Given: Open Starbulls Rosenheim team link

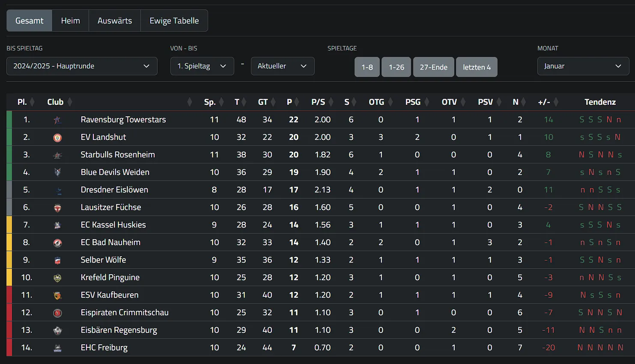Looking at the screenshot, I should (118, 155).
